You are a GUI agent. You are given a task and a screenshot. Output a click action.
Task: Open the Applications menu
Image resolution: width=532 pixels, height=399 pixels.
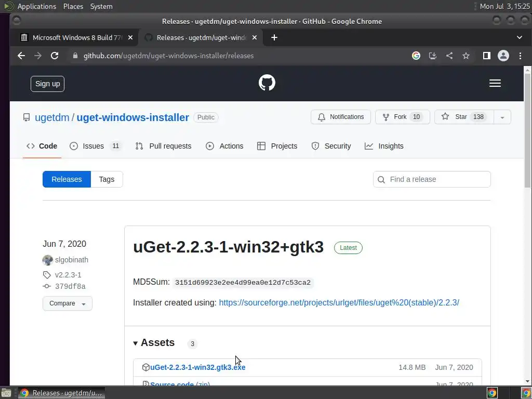pos(37,6)
